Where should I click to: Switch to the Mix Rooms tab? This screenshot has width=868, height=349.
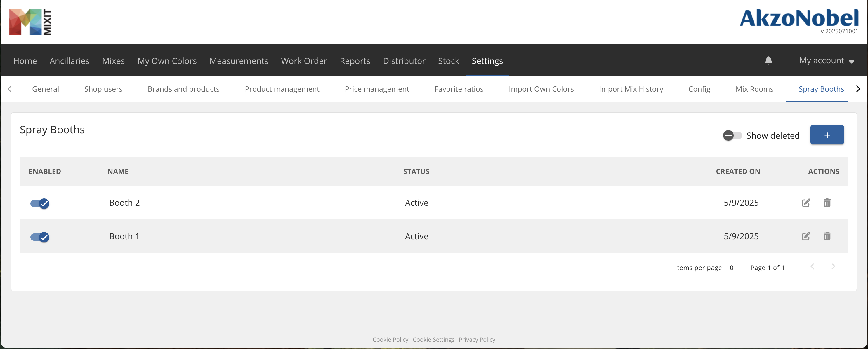pos(754,89)
